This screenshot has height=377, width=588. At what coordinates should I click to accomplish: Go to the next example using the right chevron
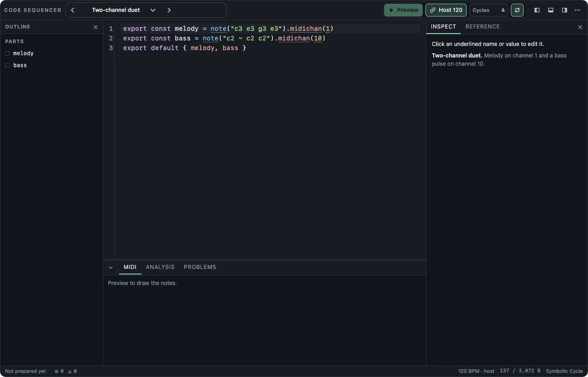169,10
